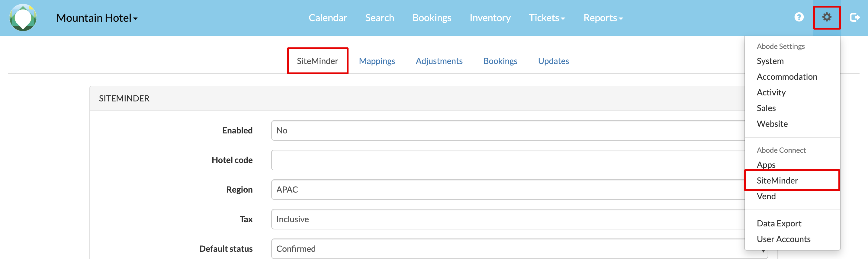Choose System in the settings menu
The image size is (868, 259).
[770, 61]
